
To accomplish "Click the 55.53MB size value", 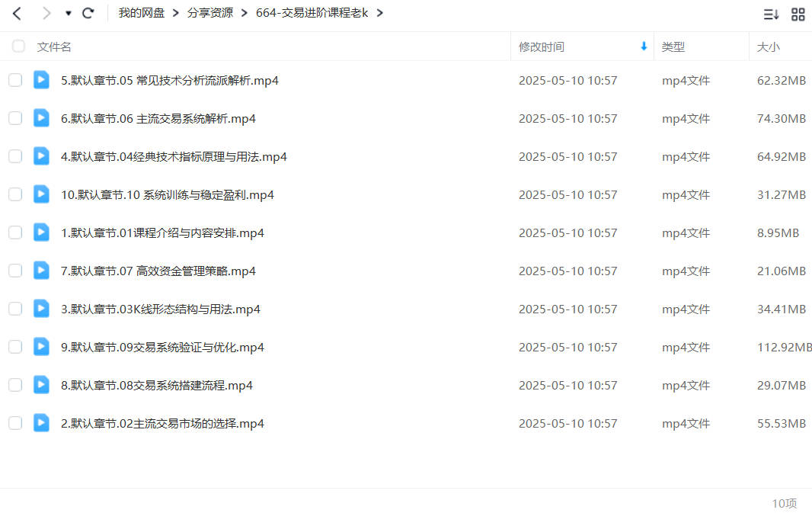I will (x=782, y=423).
